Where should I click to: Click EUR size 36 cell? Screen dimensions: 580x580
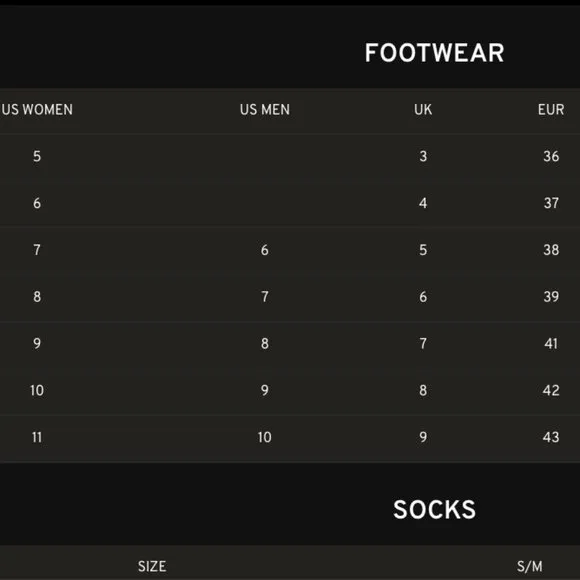coord(551,156)
